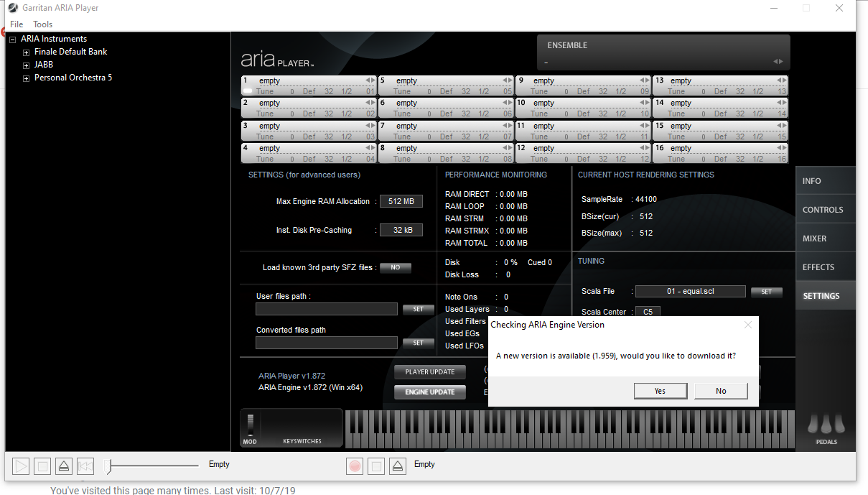The width and height of the screenshot is (868, 495).
Task: Click the close X on update dialog
Action: [747, 325]
